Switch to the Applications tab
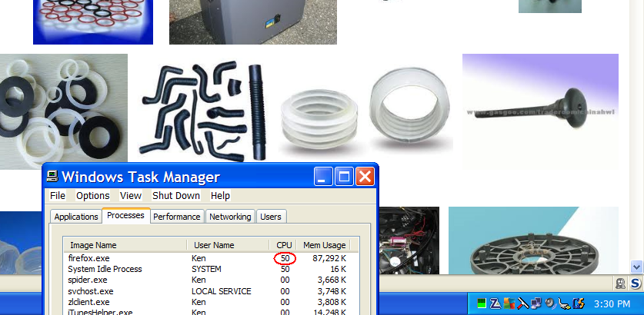644x315 pixels. [76, 217]
